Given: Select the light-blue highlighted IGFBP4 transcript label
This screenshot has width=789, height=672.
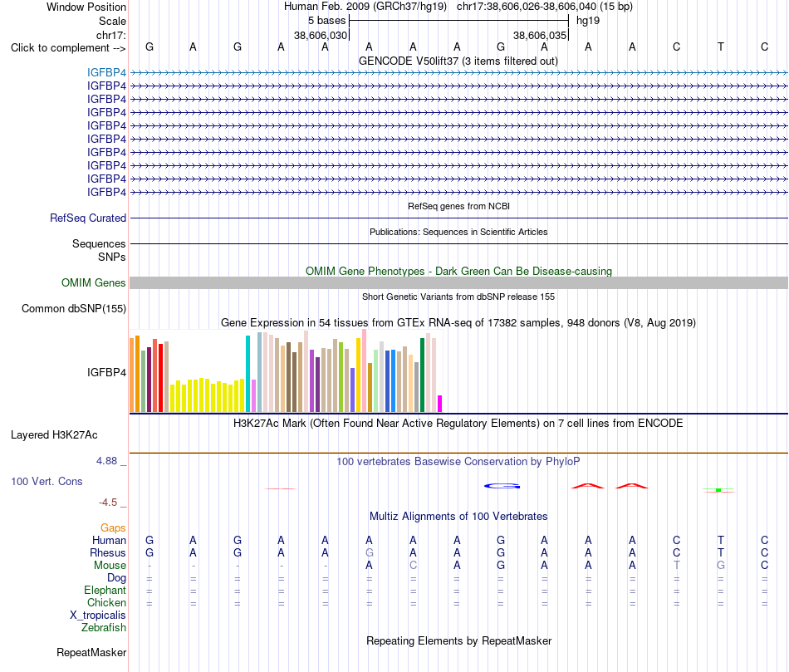Looking at the screenshot, I should pos(106,72).
